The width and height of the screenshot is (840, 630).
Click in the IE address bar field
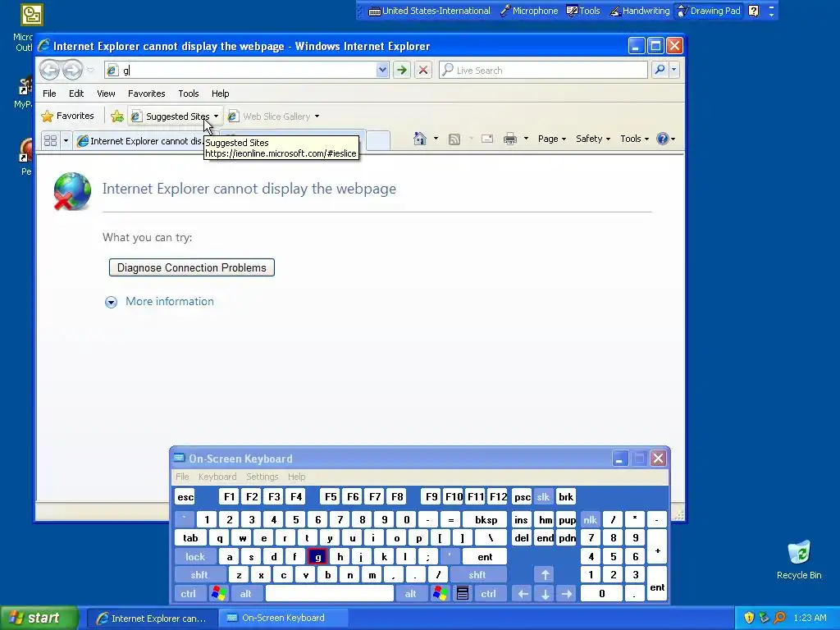pyautogui.click(x=246, y=71)
